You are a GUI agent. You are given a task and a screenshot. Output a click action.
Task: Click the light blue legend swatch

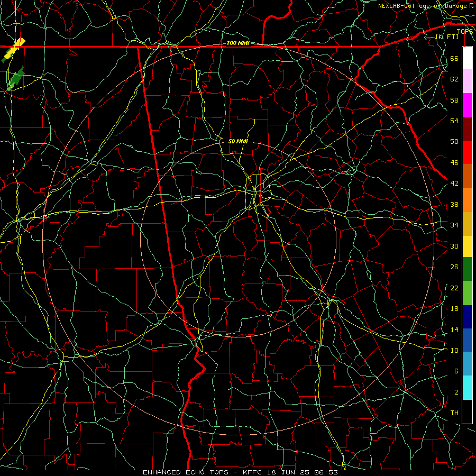pos(467,364)
